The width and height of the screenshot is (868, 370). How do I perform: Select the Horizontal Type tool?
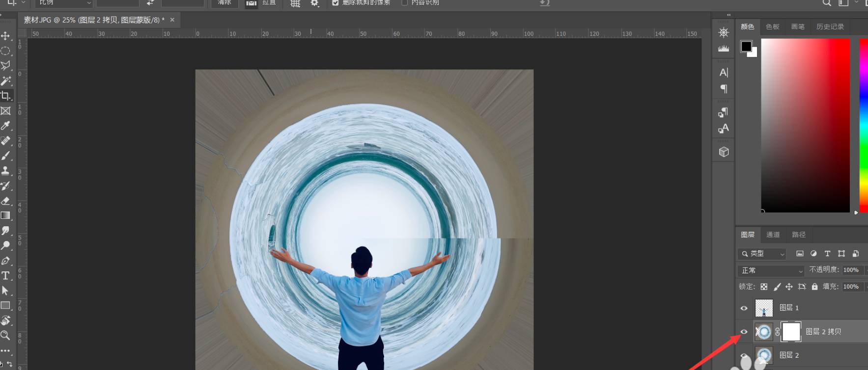(5, 275)
